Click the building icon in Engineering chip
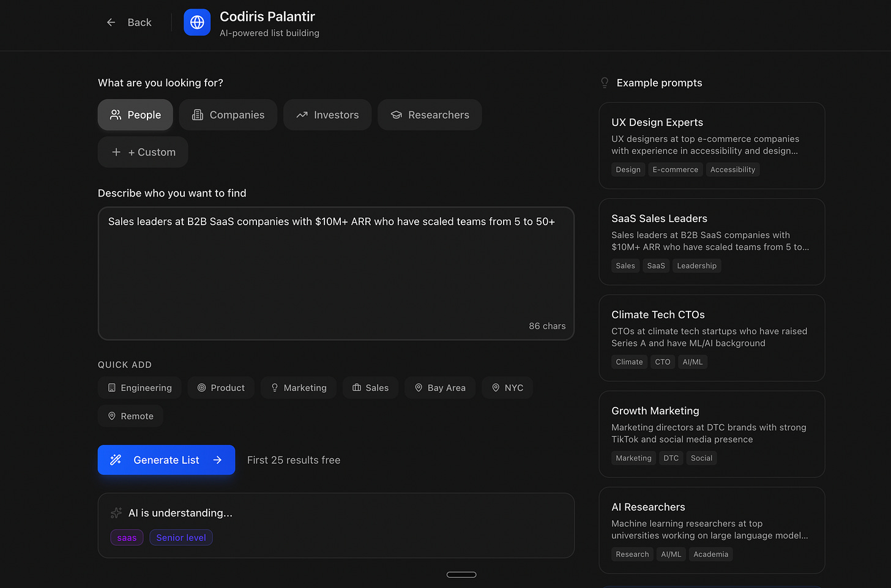Viewport: 891px width, 588px height. [x=112, y=388]
